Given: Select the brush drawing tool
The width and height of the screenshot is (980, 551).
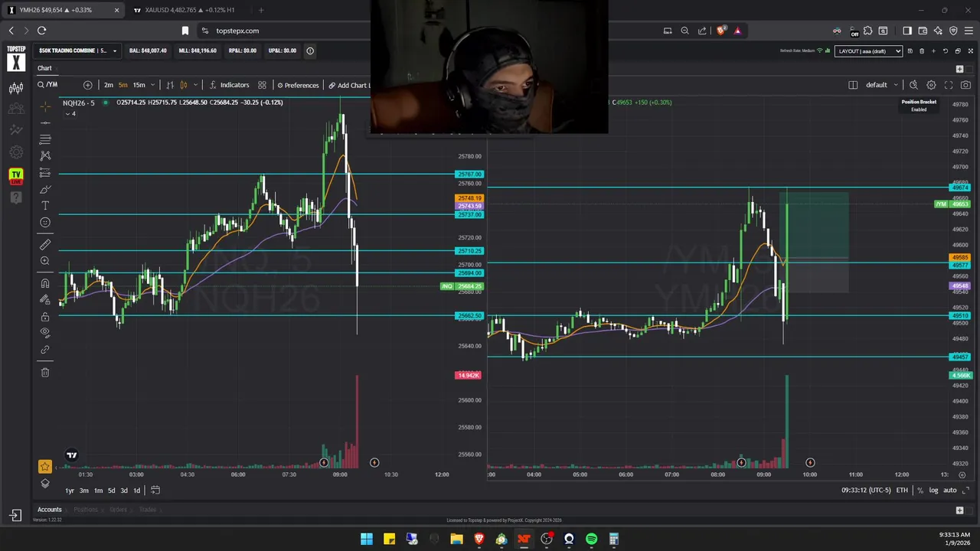Looking at the screenshot, I should pyautogui.click(x=45, y=189).
